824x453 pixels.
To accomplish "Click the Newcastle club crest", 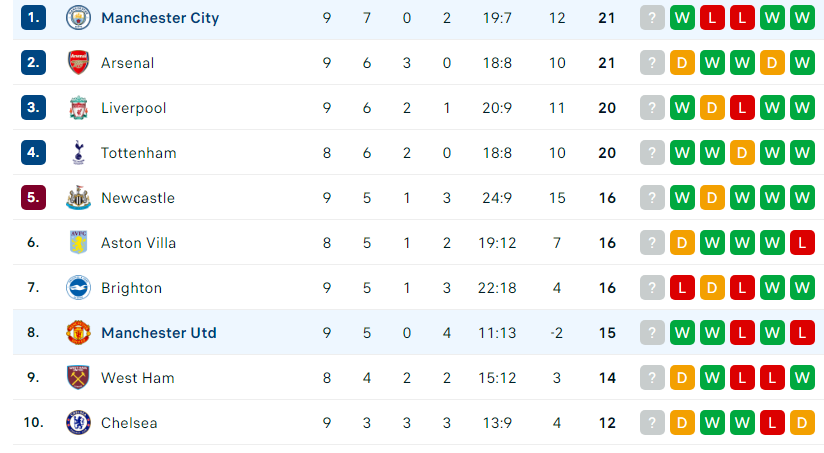I will pyautogui.click(x=78, y=198).
